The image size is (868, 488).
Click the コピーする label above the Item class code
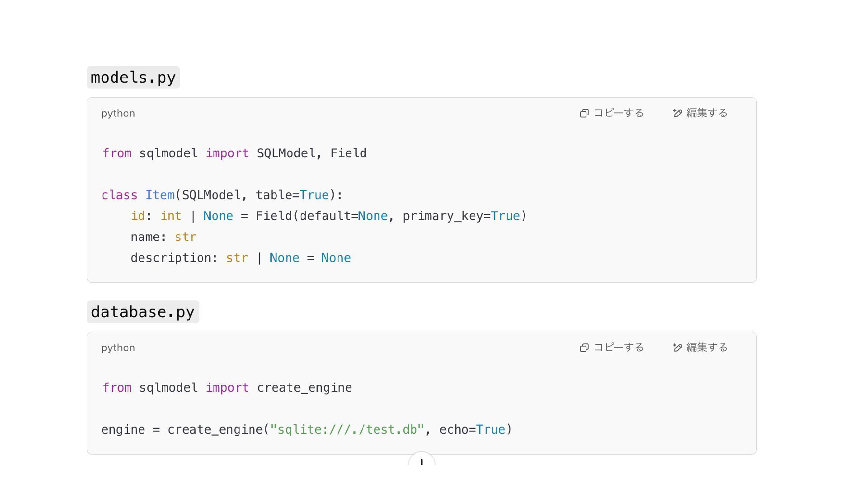coord(618,113)
